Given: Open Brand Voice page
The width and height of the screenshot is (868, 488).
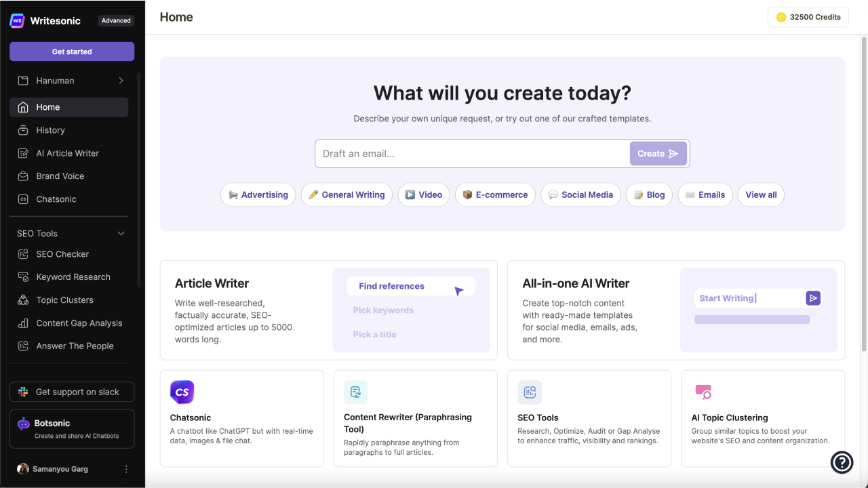Looking at the screenshot, I should click(x=68, y=176).
